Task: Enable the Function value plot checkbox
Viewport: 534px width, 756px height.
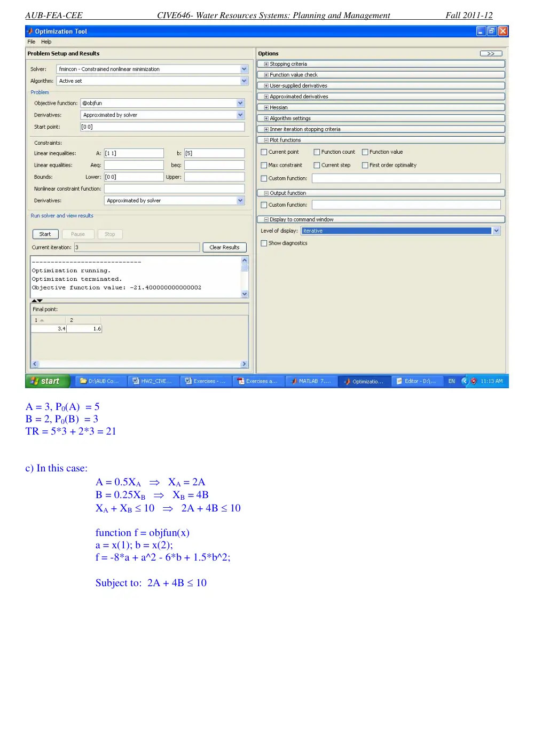Action: pos(365,152)
